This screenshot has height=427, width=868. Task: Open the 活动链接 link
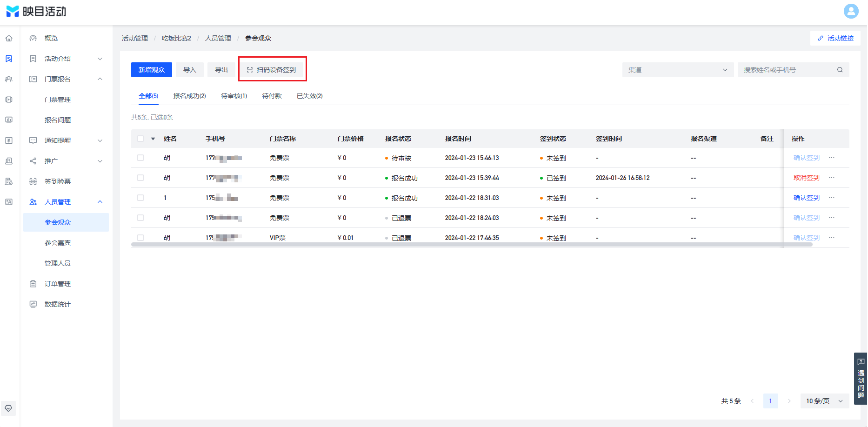tap(835, 38)
